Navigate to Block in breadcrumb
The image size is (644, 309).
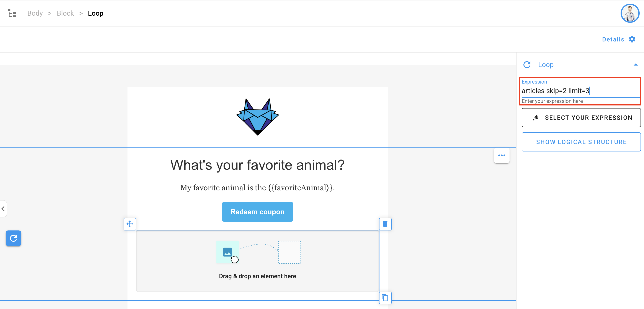point(65,13)
